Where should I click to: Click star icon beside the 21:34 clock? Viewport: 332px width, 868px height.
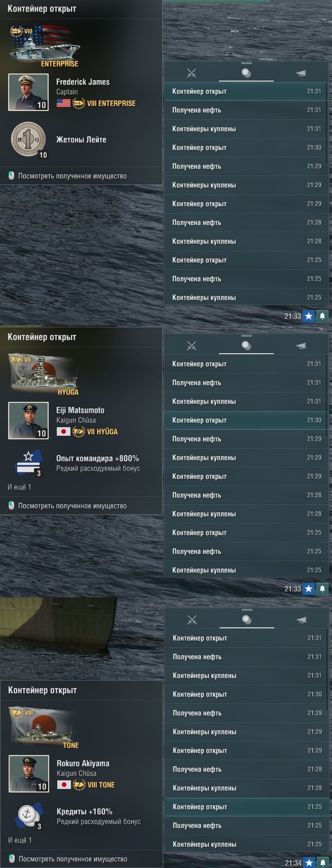tap(309, 862)
